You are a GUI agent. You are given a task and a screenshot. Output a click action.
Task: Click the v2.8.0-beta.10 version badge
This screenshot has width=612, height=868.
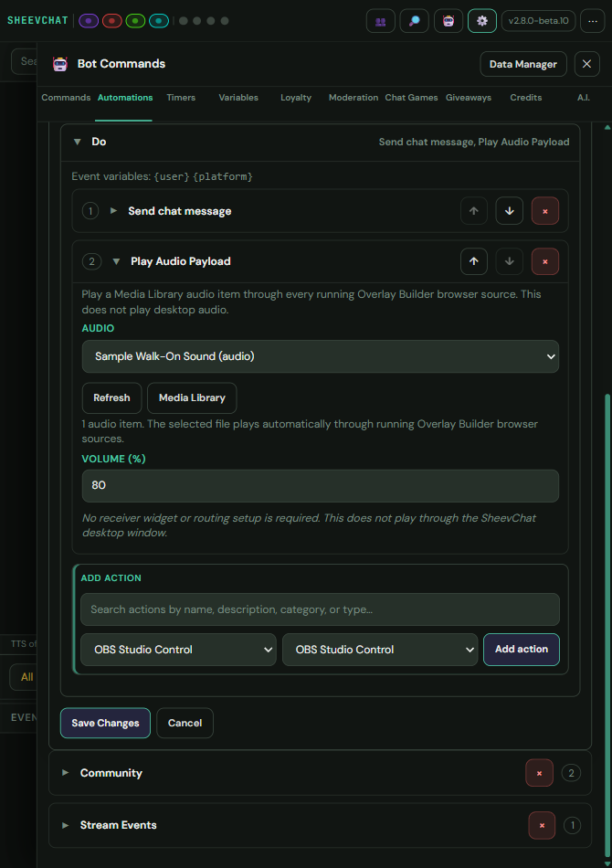coord(538,21)
